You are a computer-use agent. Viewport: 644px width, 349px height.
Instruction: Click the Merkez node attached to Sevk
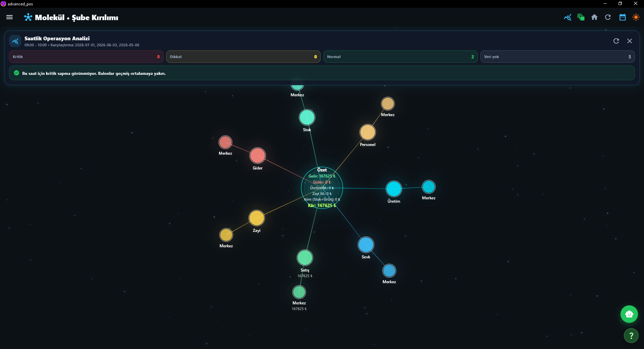tap(389, 271)
